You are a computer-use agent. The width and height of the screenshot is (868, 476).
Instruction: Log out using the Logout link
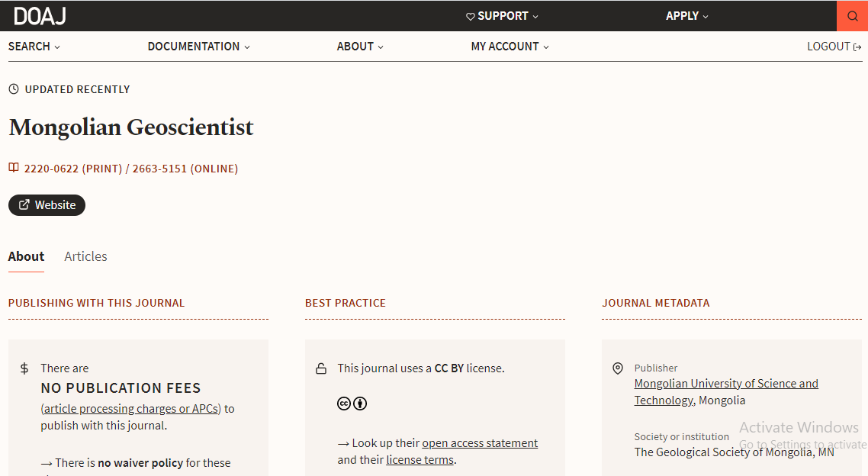[834, 47]
